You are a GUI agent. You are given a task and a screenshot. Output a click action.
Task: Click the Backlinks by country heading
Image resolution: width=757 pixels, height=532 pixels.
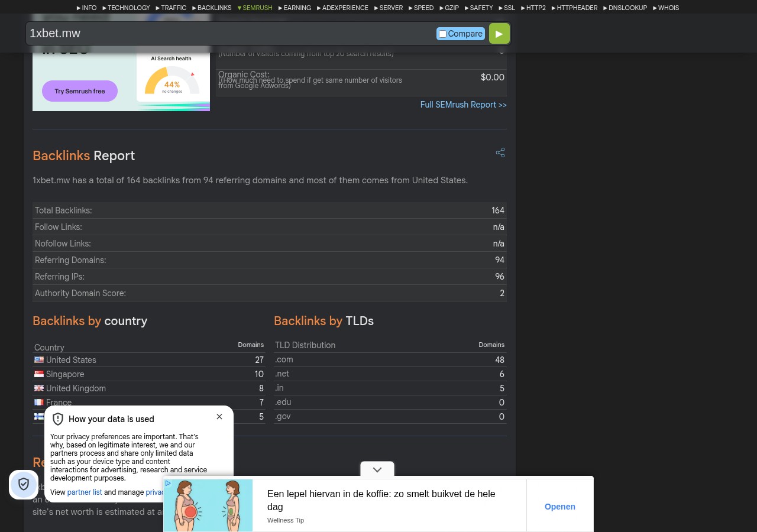pos(90,321)
